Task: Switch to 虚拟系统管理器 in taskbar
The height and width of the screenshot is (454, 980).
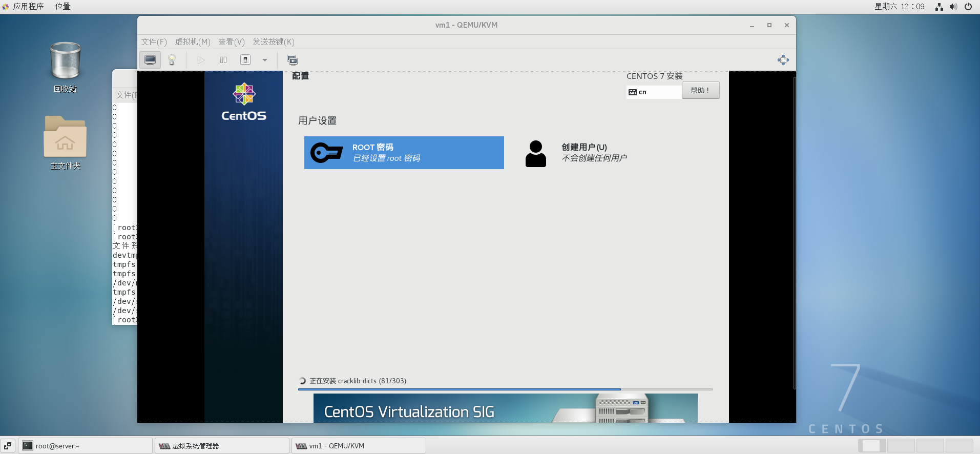Action: pos(222,446)
